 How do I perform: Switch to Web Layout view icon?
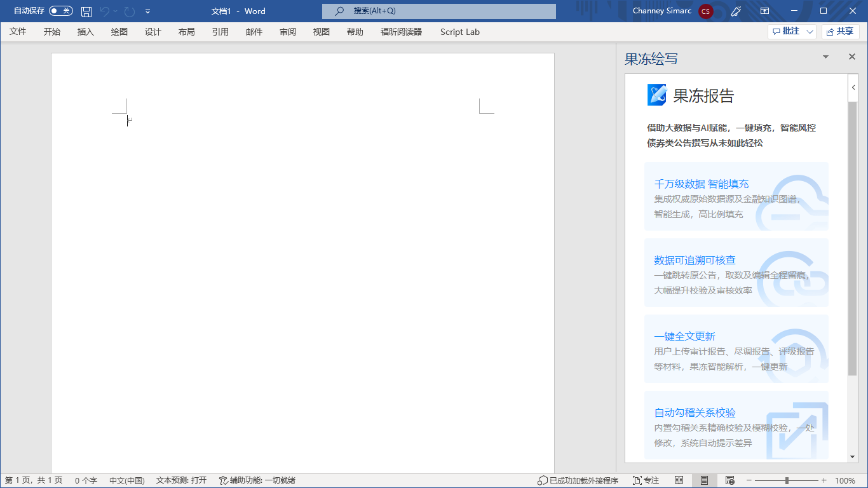click(729, 480)
